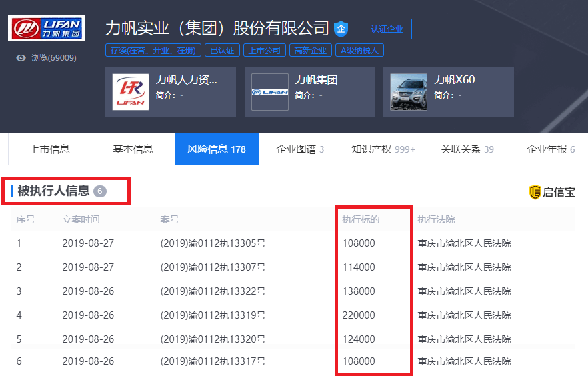This screenshot has height=392, width=588.
Task: Open the 企业图谱 3 tab
Action: click(300, 149)
